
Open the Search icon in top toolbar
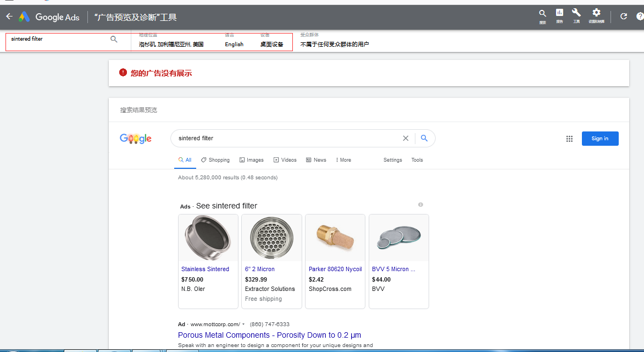coord(542,14)
